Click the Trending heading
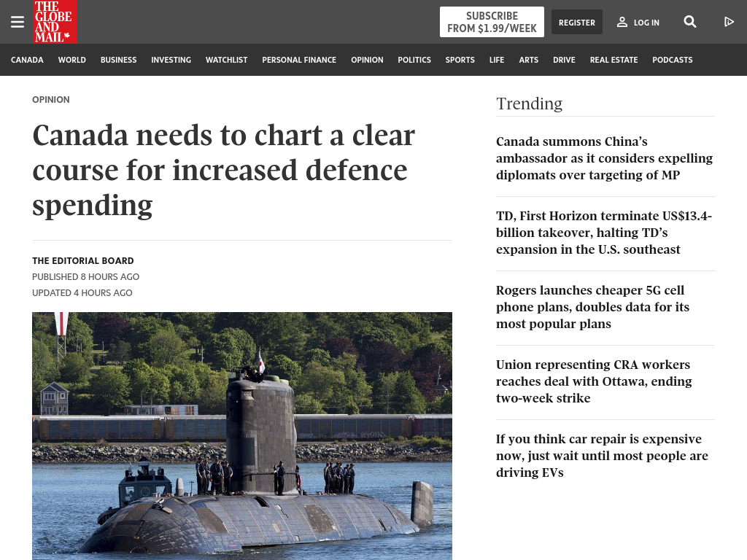The height and width of the screenshot is (560, 747). click(x=530, y=104)
